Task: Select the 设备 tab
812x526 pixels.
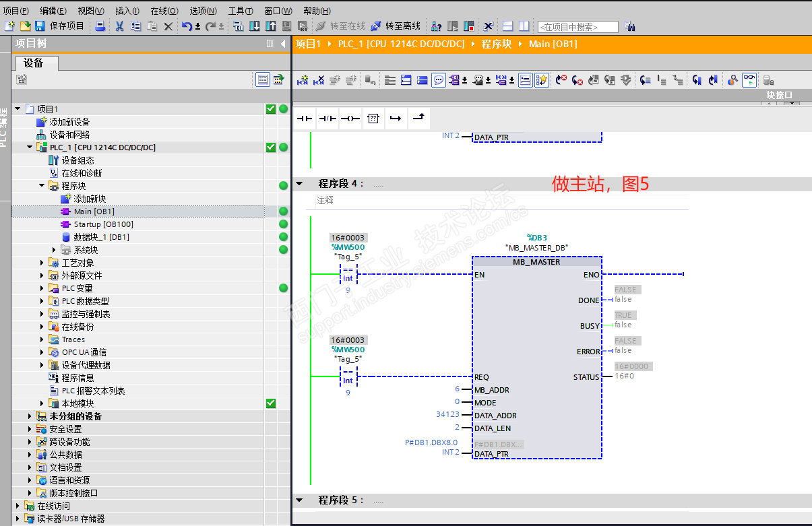Action: [x=34, y=63]
